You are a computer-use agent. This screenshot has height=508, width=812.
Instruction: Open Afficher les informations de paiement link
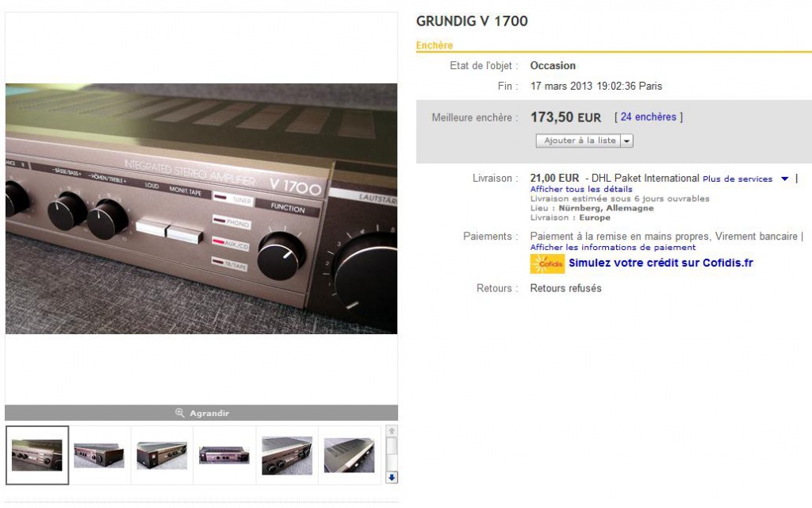point(613,248)
